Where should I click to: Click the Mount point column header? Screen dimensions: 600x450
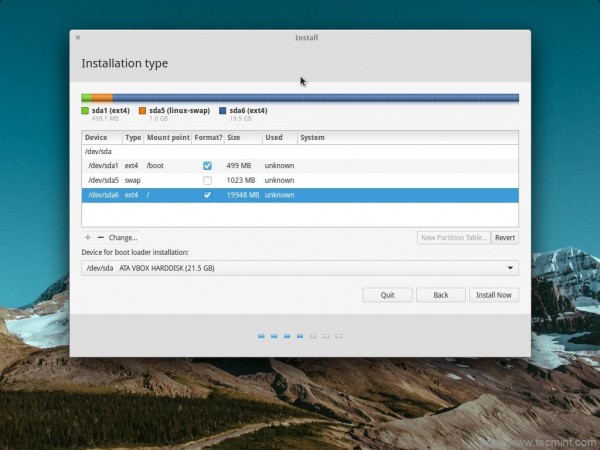point(168,137)
